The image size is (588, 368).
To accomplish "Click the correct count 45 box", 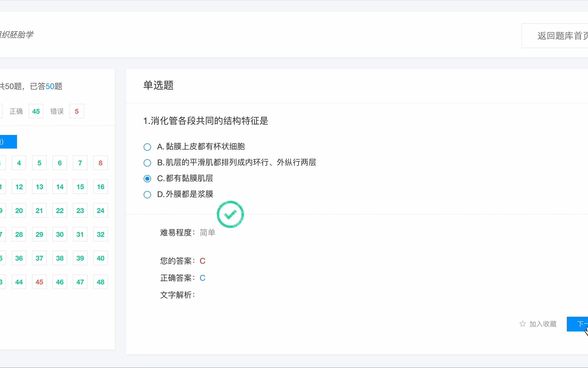I will tap(36, 111).
